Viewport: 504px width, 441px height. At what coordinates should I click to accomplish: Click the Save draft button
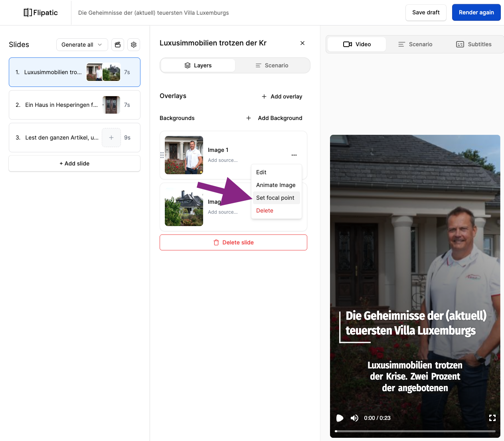coord(426,12)
